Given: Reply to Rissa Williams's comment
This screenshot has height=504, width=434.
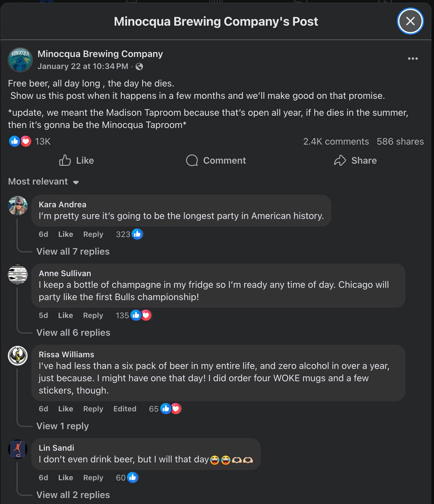Looking at the screenshot, I should [93, 409].
